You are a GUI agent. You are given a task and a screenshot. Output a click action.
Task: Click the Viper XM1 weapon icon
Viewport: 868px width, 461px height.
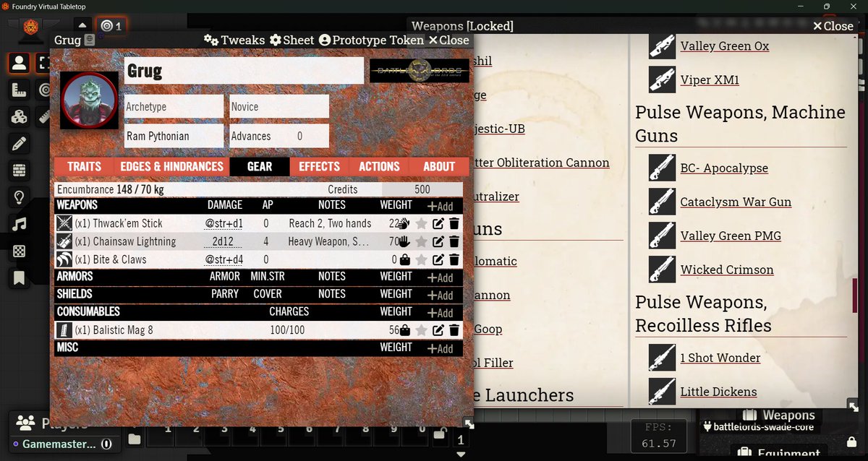[x=662, y=79]
